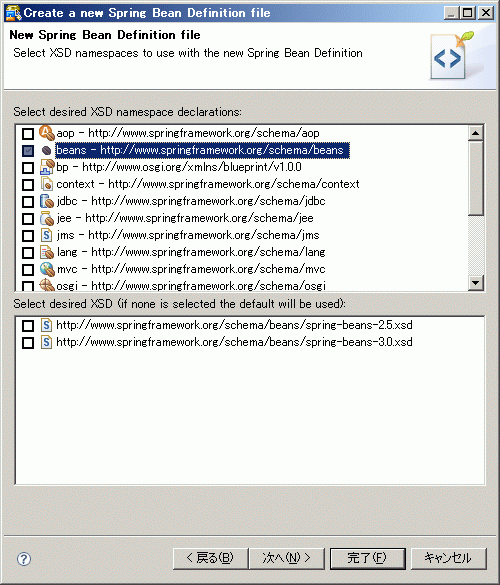Select the osgi schema row text
This screenshot has height=585, width=500.
(x=191, y=285)
